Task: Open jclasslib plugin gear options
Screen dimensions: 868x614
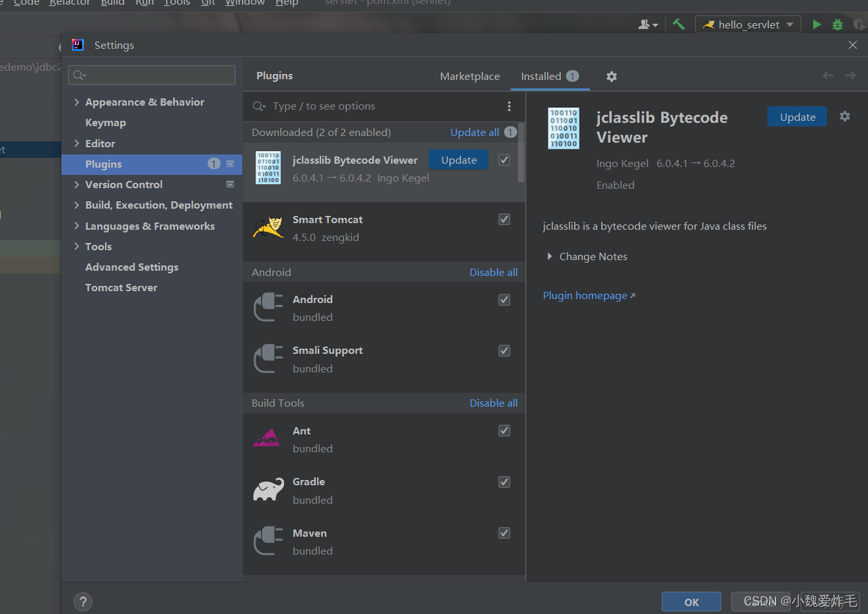Action: [845, 116]
